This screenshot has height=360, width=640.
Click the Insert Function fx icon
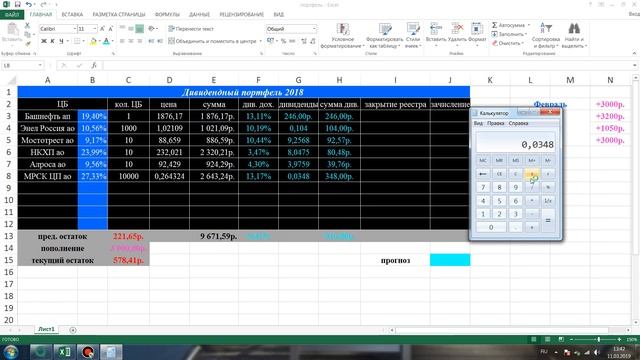94,65
